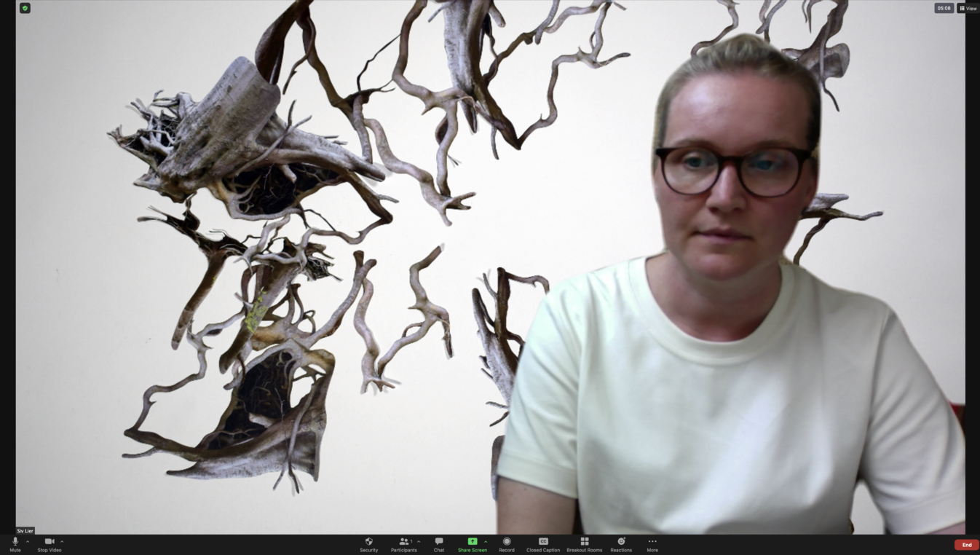Screen dimensions: 980x555
Task: Click the Siv Lier name label
Action: [x=25, y=531]
